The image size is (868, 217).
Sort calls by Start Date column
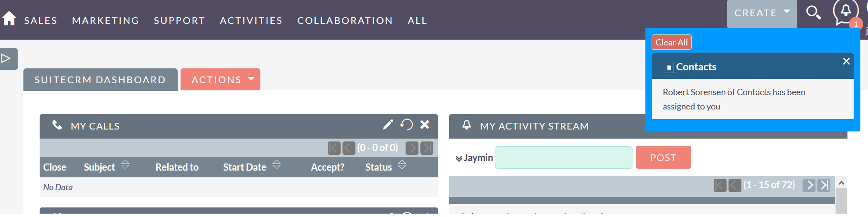point(277,165)
